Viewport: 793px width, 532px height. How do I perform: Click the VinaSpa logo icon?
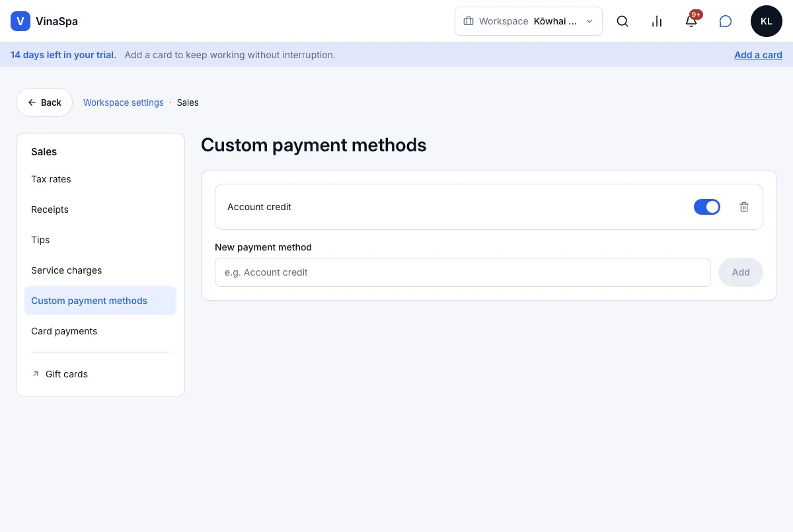[x=20, y=21]
